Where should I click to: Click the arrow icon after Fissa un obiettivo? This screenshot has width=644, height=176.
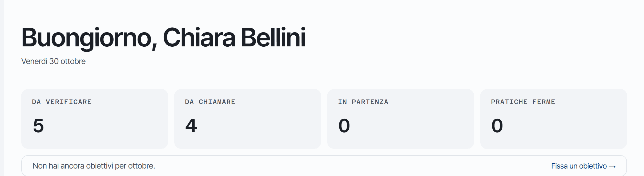(612, 166)
